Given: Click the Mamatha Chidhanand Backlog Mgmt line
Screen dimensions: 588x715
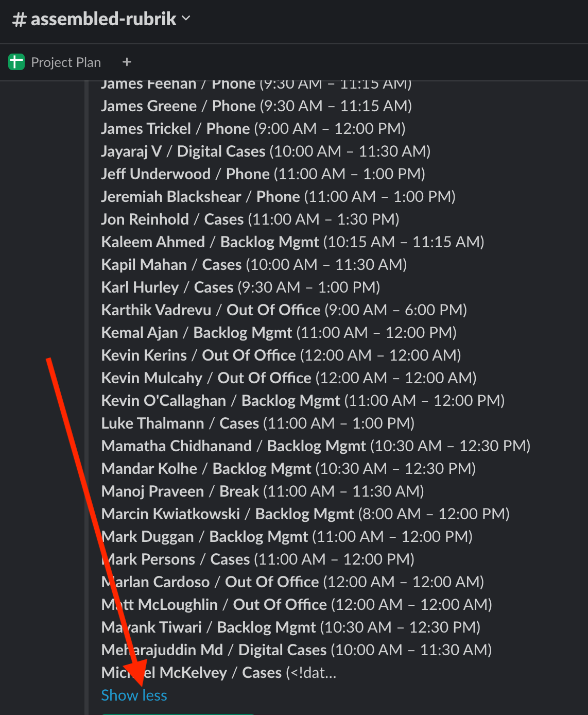Looking at the screenshot, I should point(315,446).
